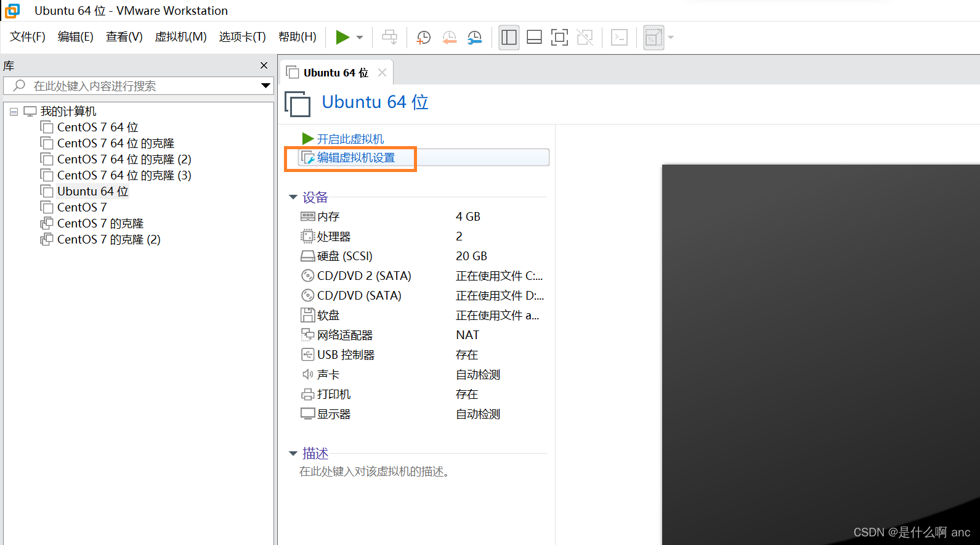
Task: Open the snapshot manager icon
Action: click(475, 38)
